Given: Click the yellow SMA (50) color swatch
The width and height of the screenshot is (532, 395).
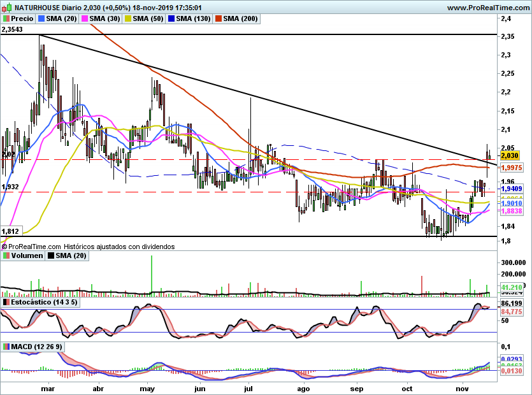Looking at the screenshot, I should click(x=126, y=18).
